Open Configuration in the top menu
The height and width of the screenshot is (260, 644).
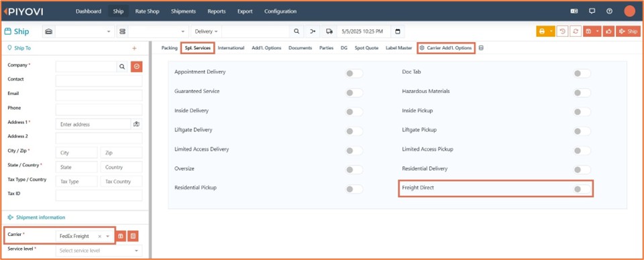coord(280,11)
